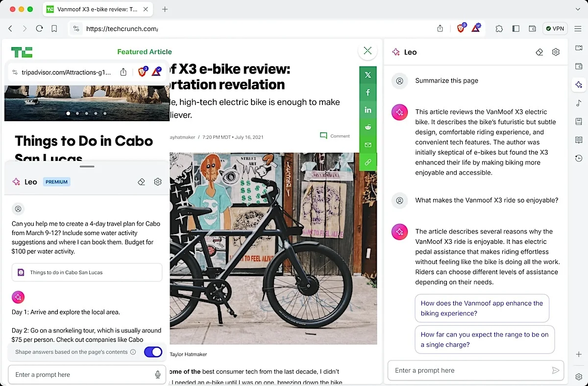Screen dimensions: 588x386
Task: Open the playlist music note sidebar icon
Action: [x=579, y=103]
